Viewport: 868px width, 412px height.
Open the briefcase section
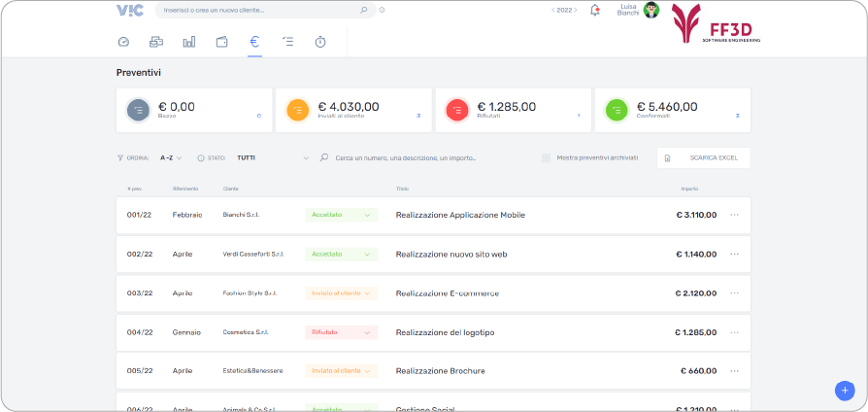pos(156,42)
